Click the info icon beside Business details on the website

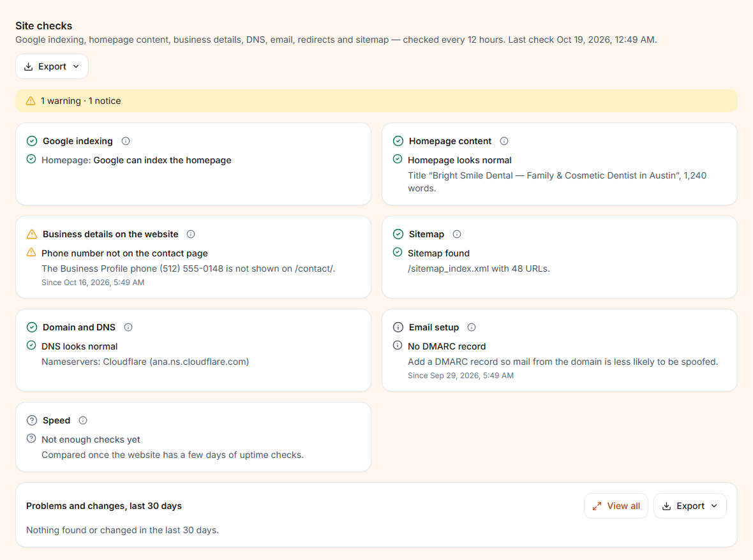click(x=191, y=234)
